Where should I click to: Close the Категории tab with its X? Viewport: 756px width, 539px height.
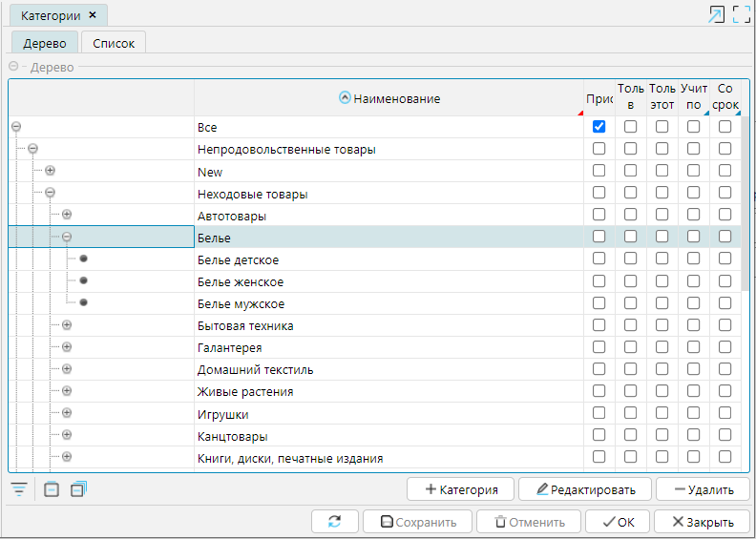point(92,15)
